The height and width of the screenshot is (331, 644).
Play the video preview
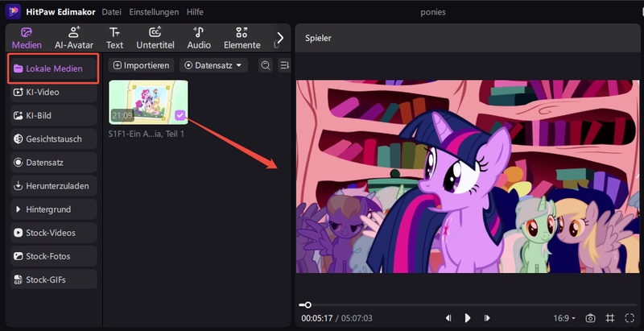point(468,318)
